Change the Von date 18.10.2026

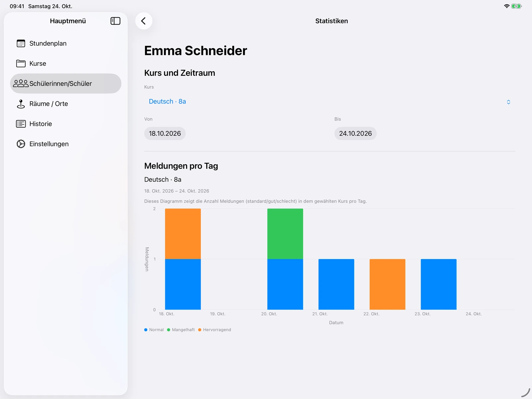click(x=165, y=133)
